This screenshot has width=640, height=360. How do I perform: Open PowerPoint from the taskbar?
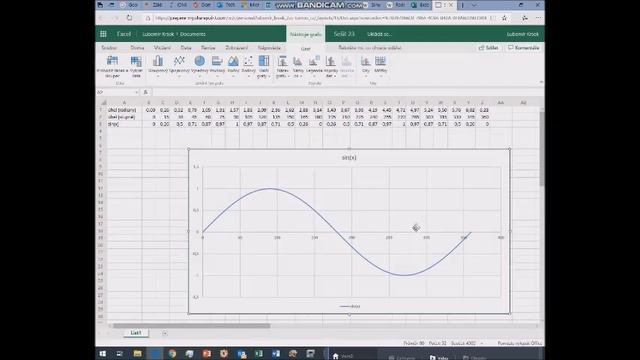[207, 354]
